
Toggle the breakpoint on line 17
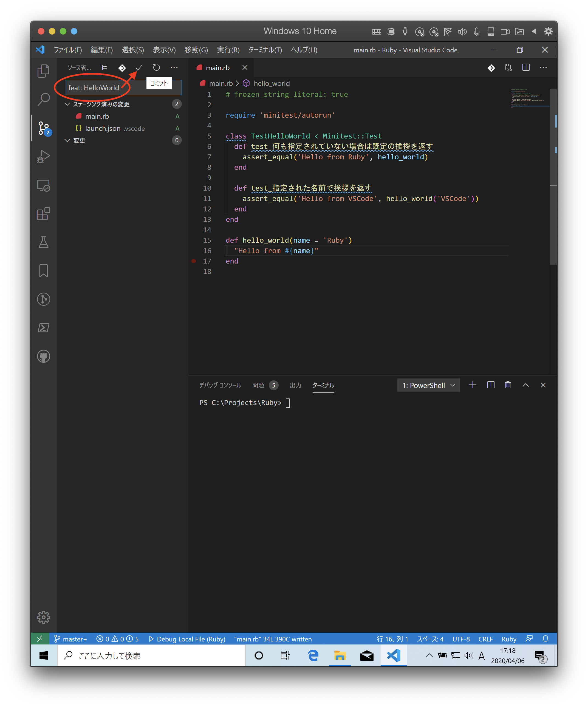click(194, 261)
